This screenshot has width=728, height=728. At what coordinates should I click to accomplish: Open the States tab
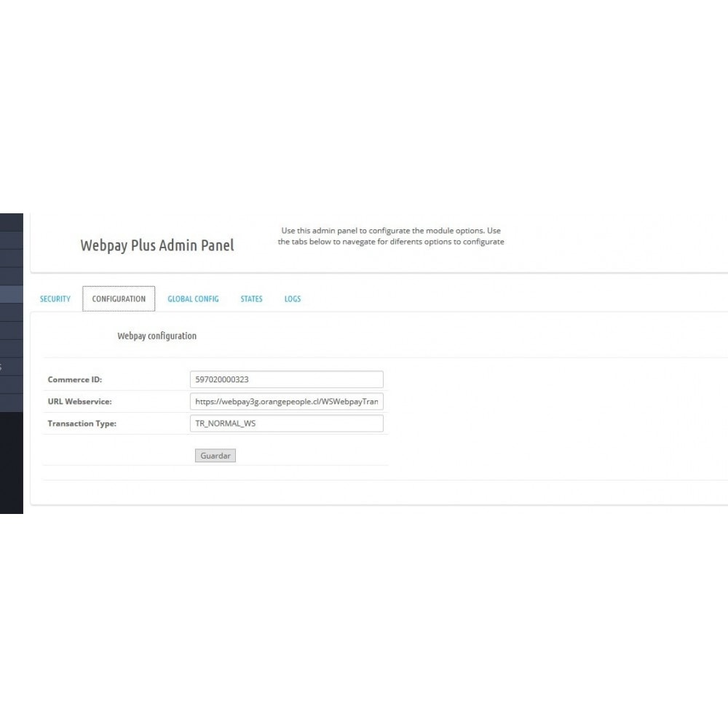point(251,299)
